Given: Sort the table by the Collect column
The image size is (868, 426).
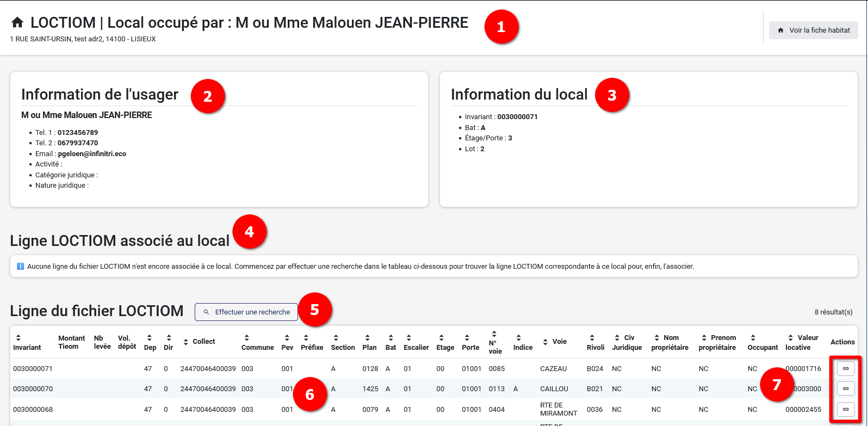Looking at the screenshot, I should pos(187,342).
